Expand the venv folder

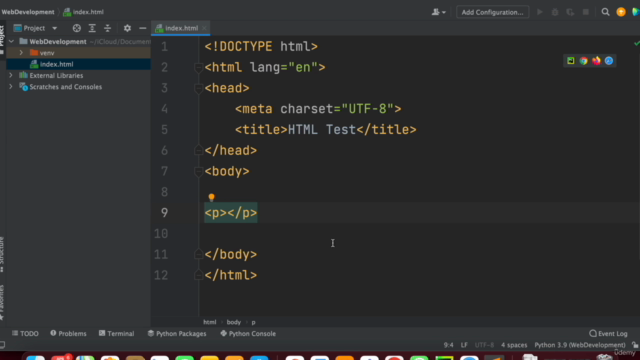21,53
